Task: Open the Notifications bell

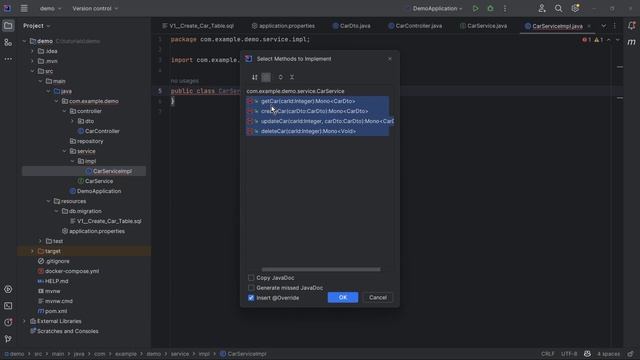Action: (631, 26)
